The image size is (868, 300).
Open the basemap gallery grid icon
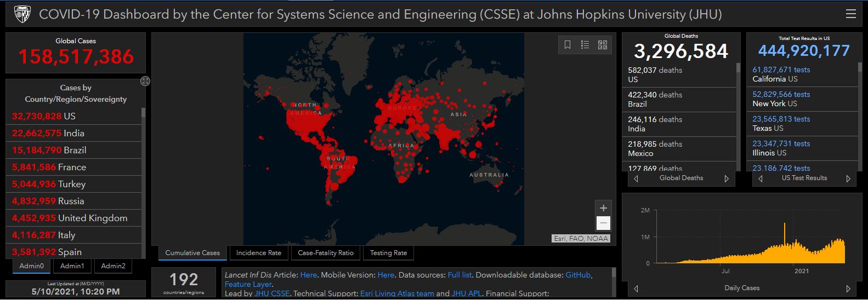point(603,45)
